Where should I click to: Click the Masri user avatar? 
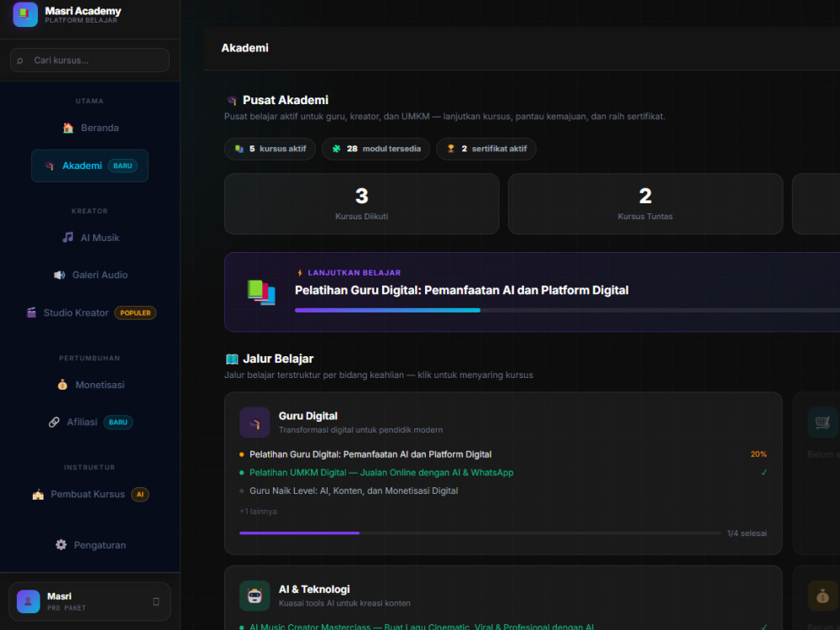click(29, 601)
